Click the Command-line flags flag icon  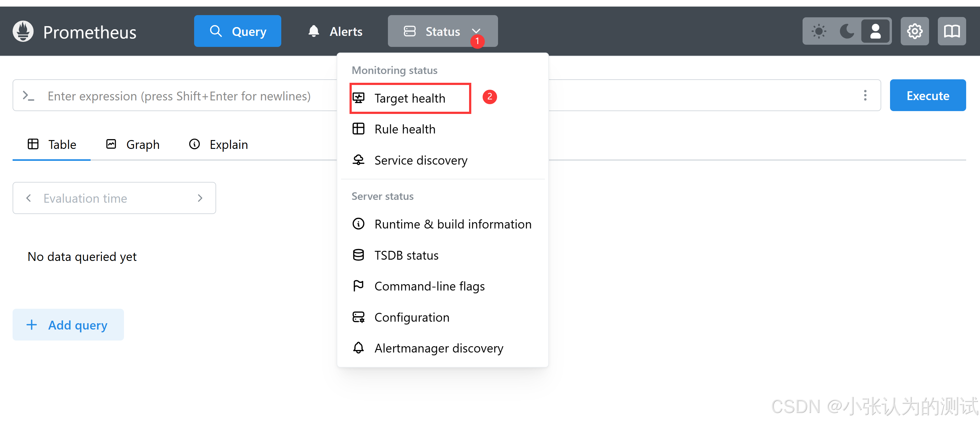pos(358,286)
